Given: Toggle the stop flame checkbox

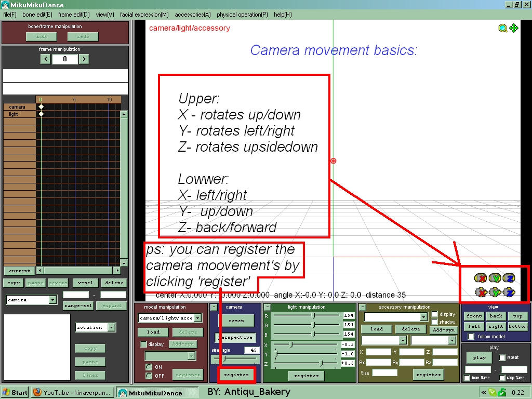Looking at the screenshot, I should click(502, 378).
